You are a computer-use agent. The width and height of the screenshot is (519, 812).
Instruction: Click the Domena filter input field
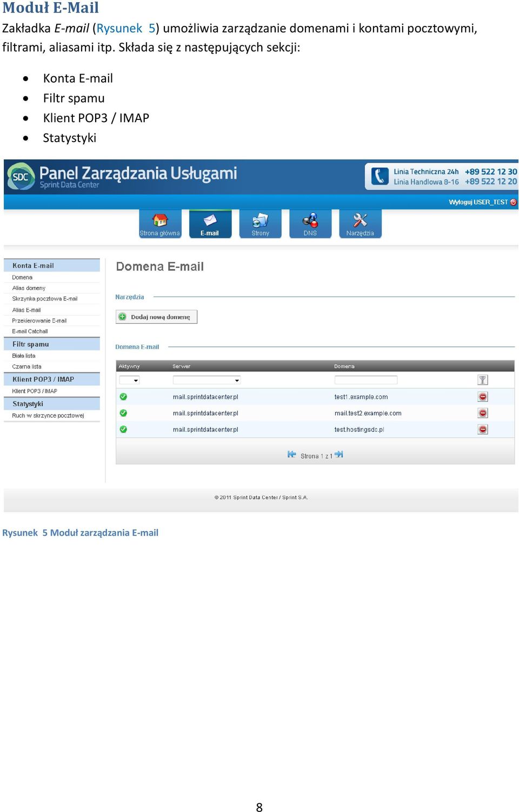coord(366,380)
